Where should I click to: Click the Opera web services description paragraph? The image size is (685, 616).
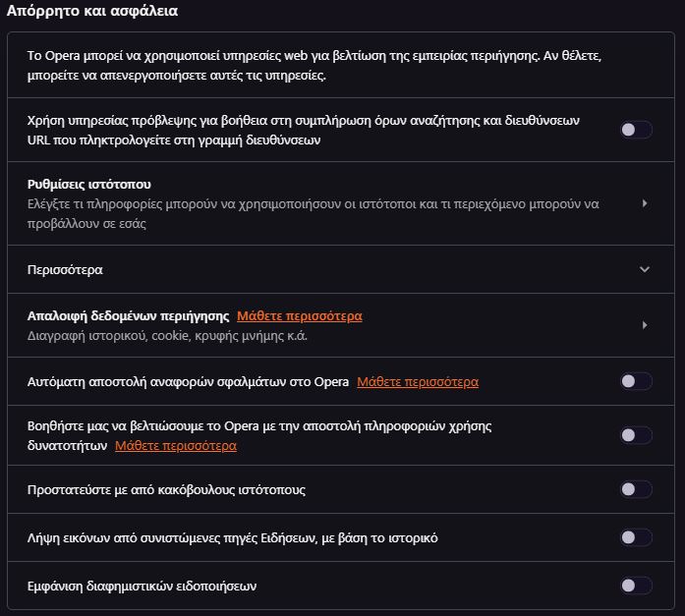tap(314, 66)
